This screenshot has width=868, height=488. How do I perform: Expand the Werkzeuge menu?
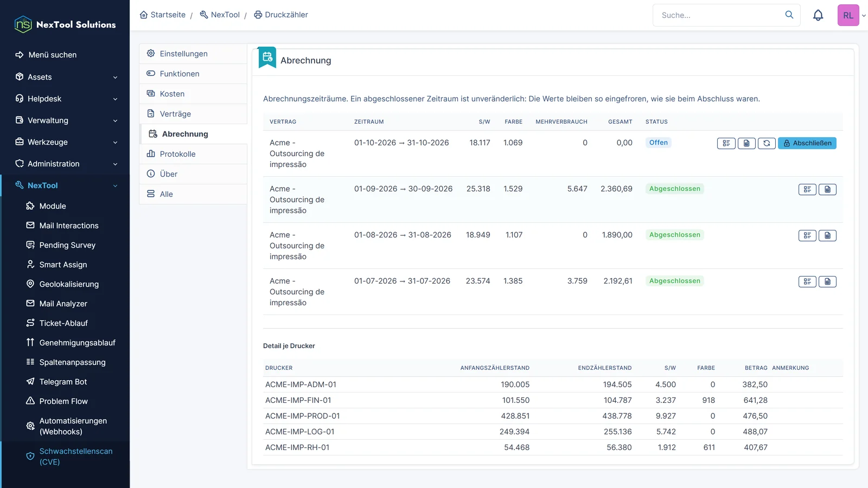(x=65, y=142)
